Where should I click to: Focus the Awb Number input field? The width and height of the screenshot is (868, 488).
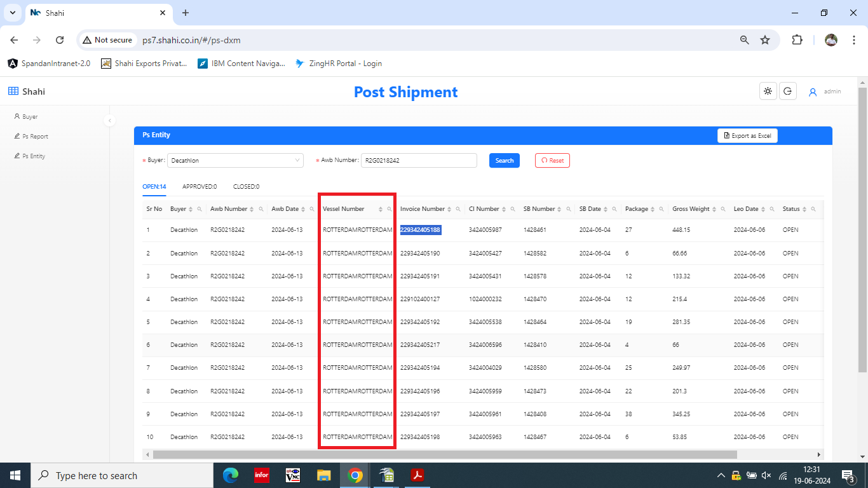[419, 161]
